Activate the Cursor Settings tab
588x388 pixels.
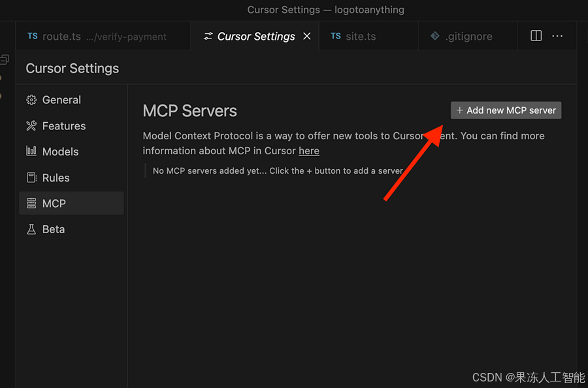[255, 36]
